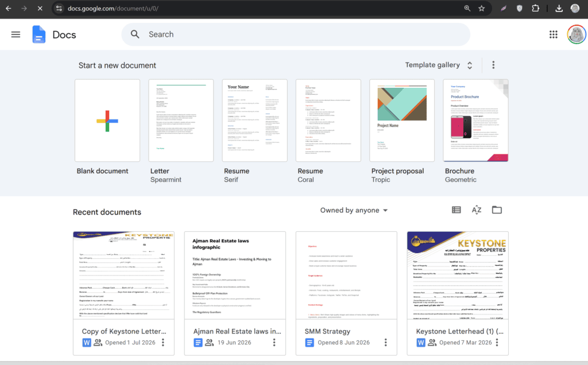Open the Ajman Real Estate laws document preview
The width and height of the screenshot is (588, 365).
235,275
